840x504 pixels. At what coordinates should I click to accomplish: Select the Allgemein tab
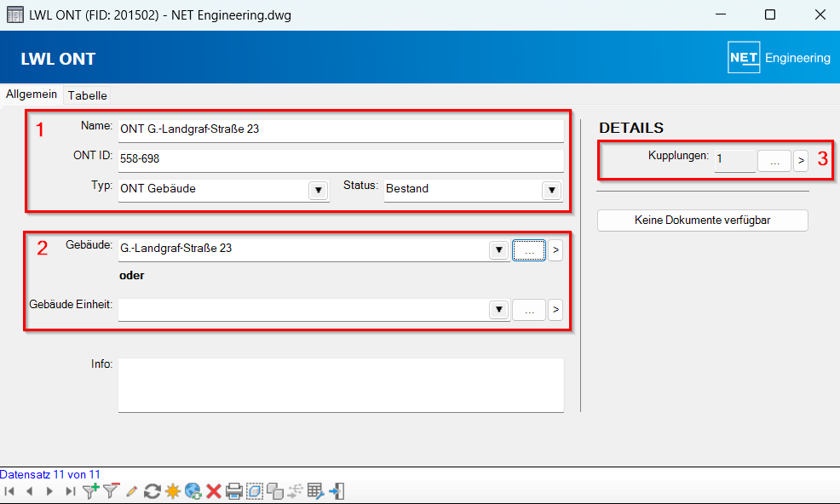tap(32, 95)
